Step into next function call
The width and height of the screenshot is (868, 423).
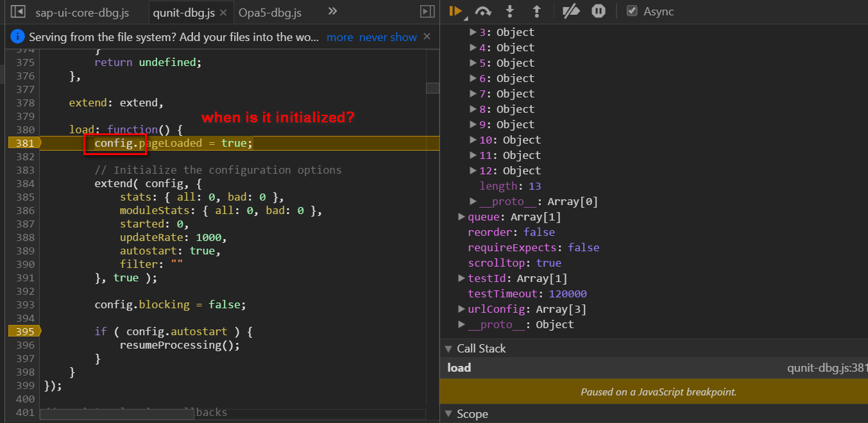point(510,12)
